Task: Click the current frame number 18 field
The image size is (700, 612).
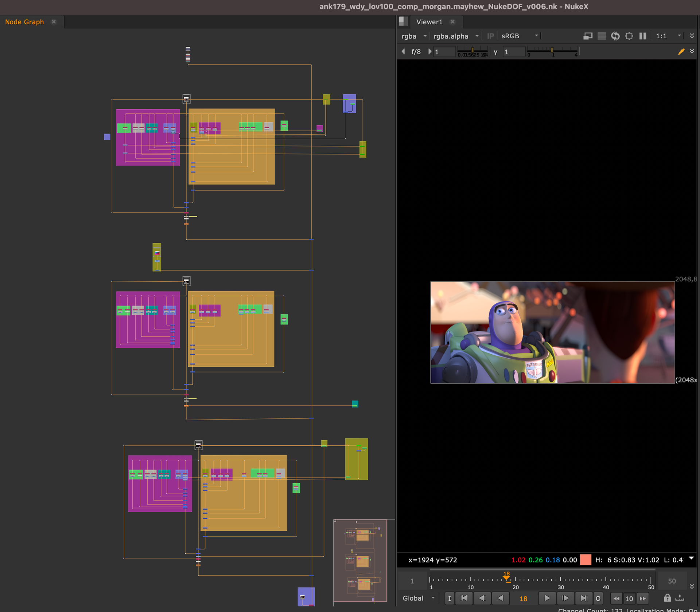Action: (523, 599)
